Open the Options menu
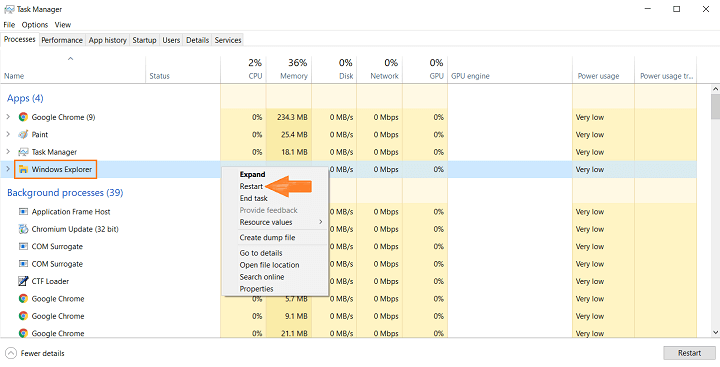Screen dimensions: 720x367 pyautogui.click(x=35, y=25)
